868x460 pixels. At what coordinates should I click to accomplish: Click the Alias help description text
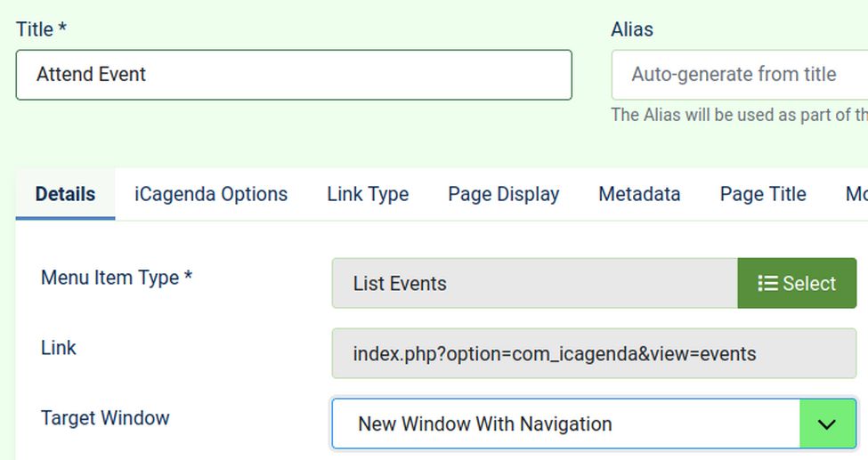pyautogui.click(x=739, y=115)
